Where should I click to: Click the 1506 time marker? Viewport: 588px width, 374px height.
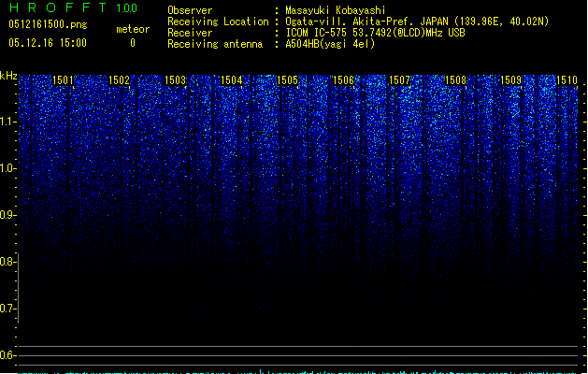[x=343, y=80]
